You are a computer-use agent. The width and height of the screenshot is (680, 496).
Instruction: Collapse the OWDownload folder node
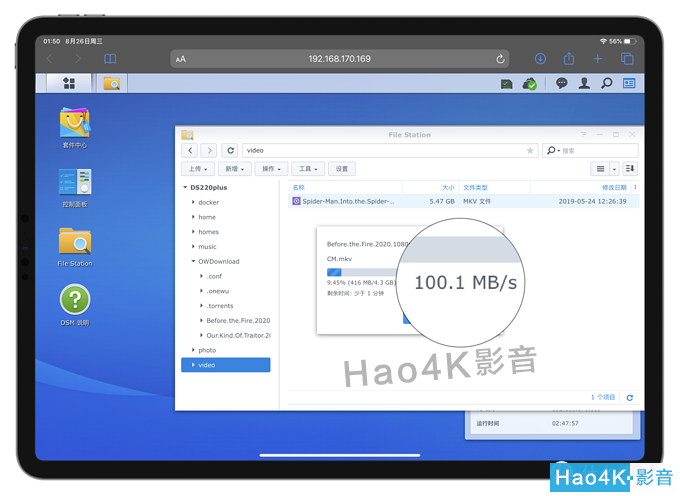[193, 261]
